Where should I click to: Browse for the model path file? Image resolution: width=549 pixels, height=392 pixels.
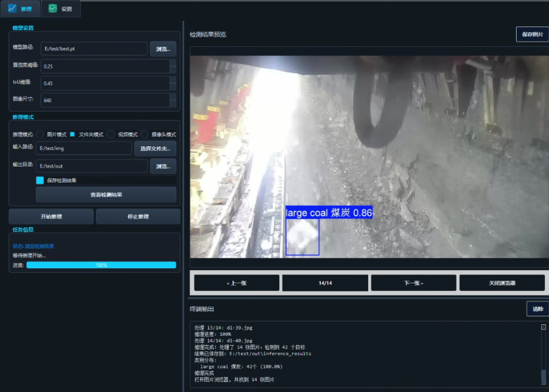coord(163,49)
